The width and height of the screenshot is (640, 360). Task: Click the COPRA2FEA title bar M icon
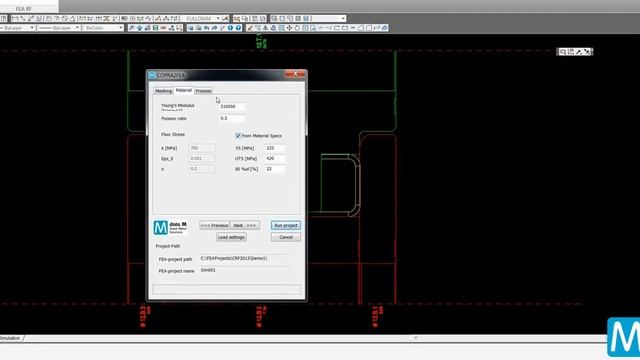click(152, 75)
